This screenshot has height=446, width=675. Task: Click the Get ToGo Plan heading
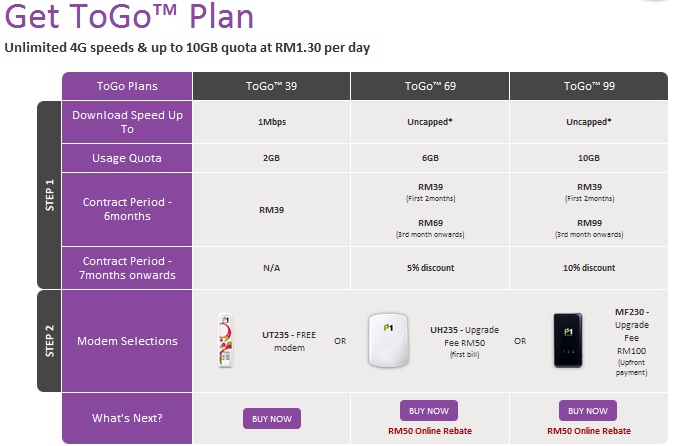pos(129,17)
